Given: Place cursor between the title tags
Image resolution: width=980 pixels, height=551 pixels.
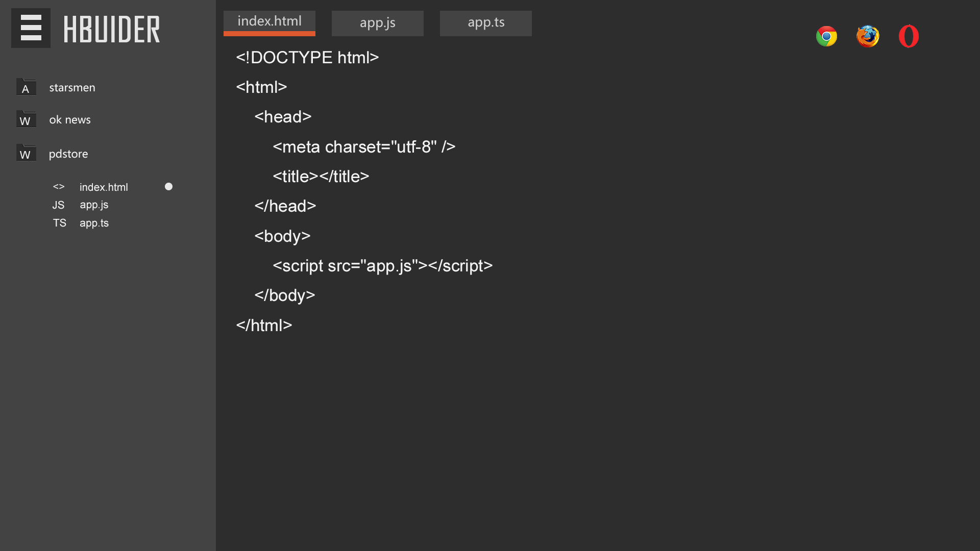Looking at the screenshot, I should [319, 177].
